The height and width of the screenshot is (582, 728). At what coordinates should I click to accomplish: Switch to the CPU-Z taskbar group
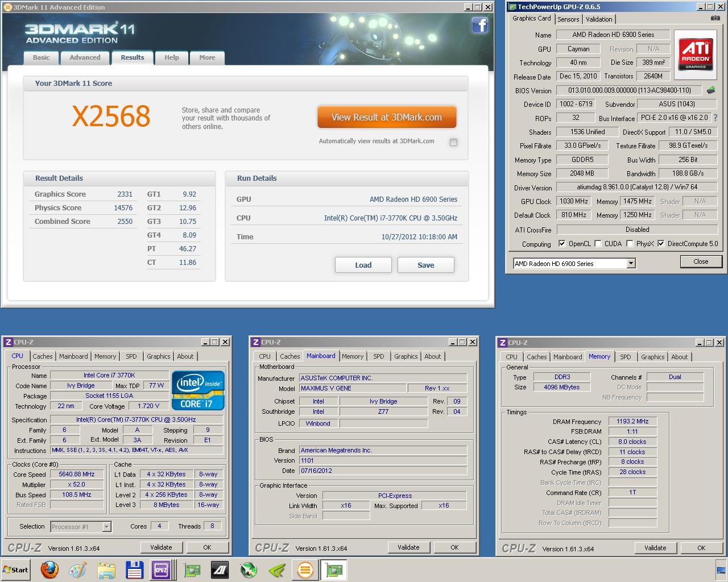(162, 570)
